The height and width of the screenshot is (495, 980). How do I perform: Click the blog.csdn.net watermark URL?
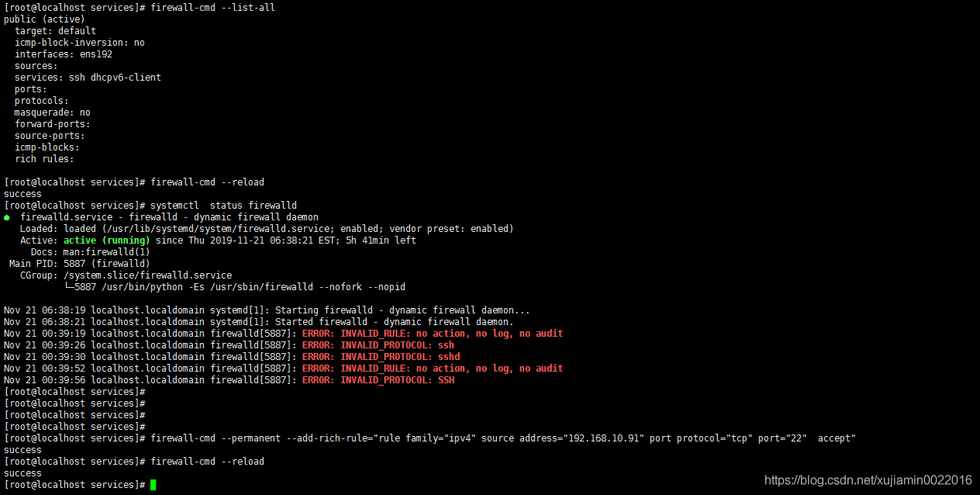click(868, 480)
